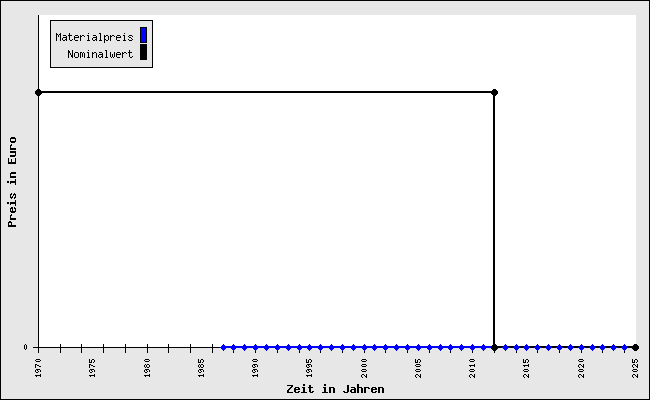
Task: Click the Nominalwert data point at 1970
Action: 38,92
